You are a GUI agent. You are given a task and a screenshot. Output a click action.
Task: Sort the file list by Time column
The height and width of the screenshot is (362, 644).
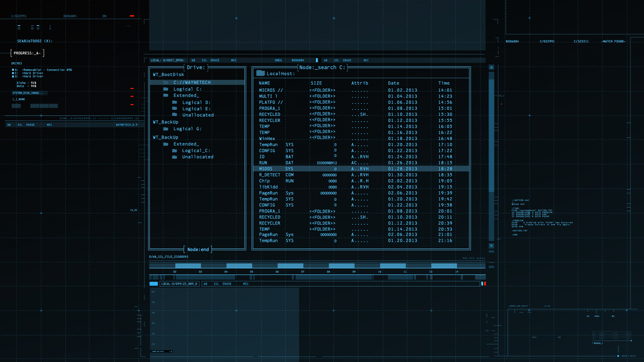coord(444,83)
